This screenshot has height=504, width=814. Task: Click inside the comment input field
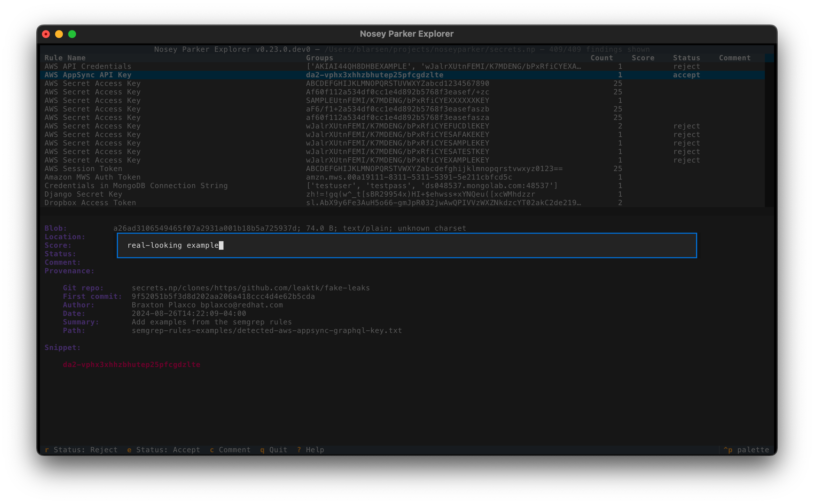coord(407,245)
